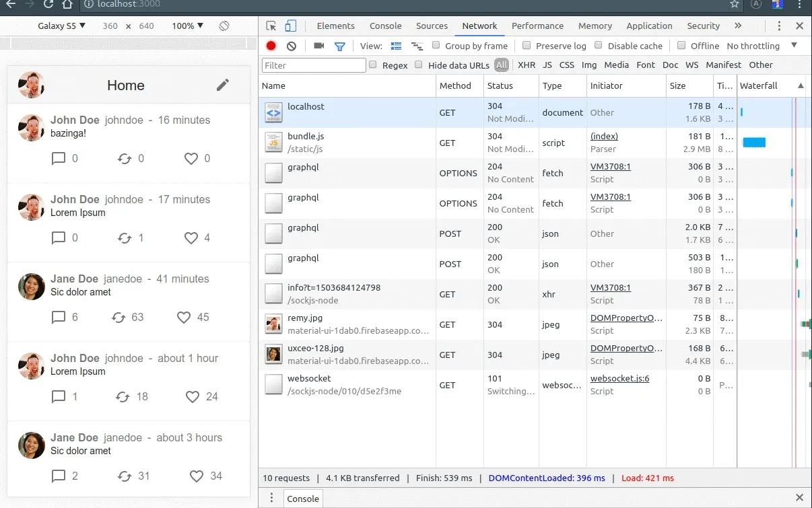Click the capture screenshots camera icon
The image size is (812, 508).
tap(319, 46)
